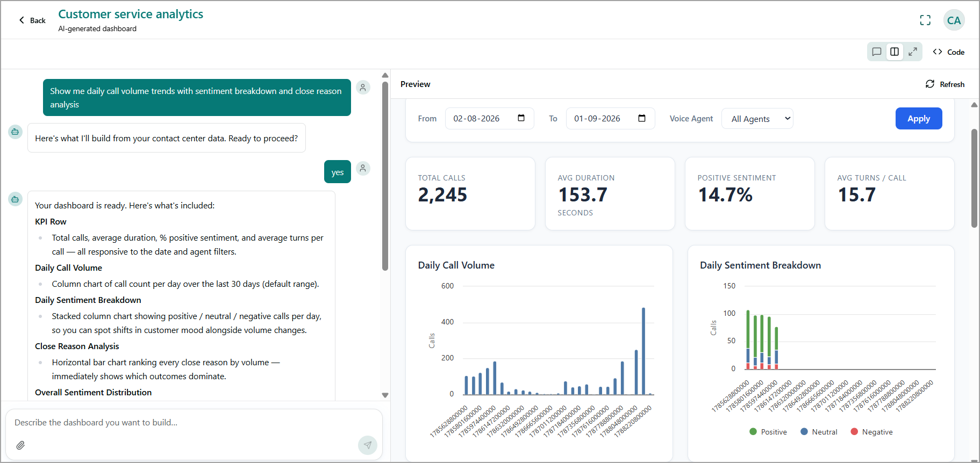Focus the dashboard description input box
Screen dimensions: 980x463
[194, 423]
